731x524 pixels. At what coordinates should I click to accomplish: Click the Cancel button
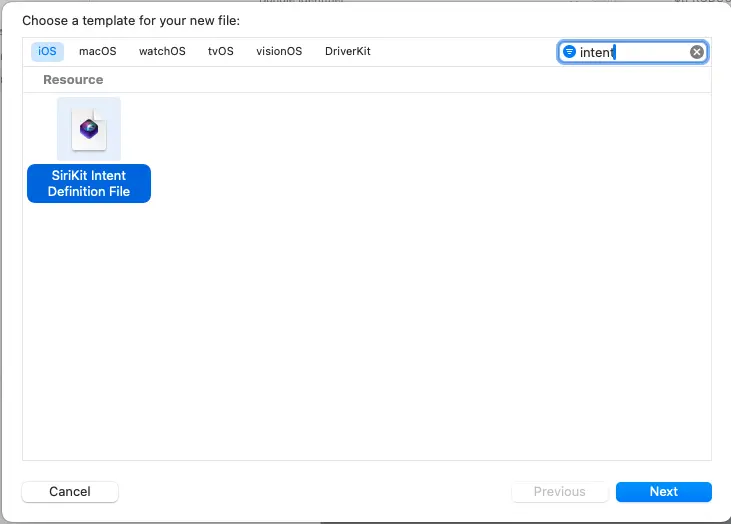click(70, 491)
